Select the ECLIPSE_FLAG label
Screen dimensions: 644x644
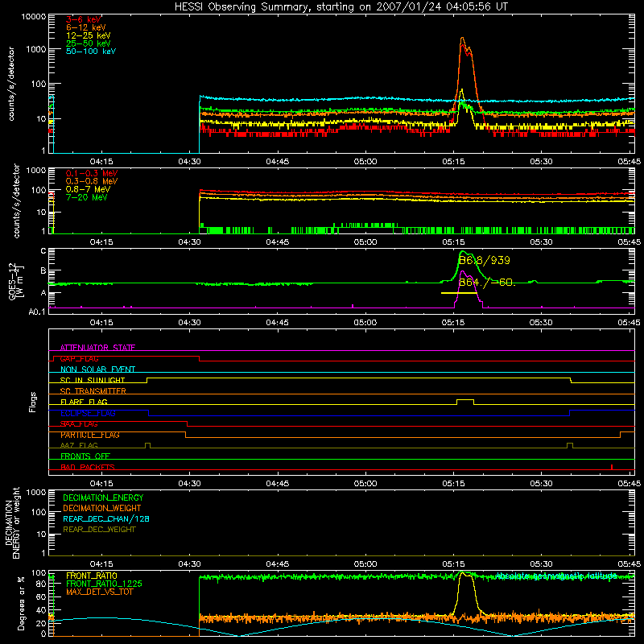pyautogui.click(x=88, y=413)
